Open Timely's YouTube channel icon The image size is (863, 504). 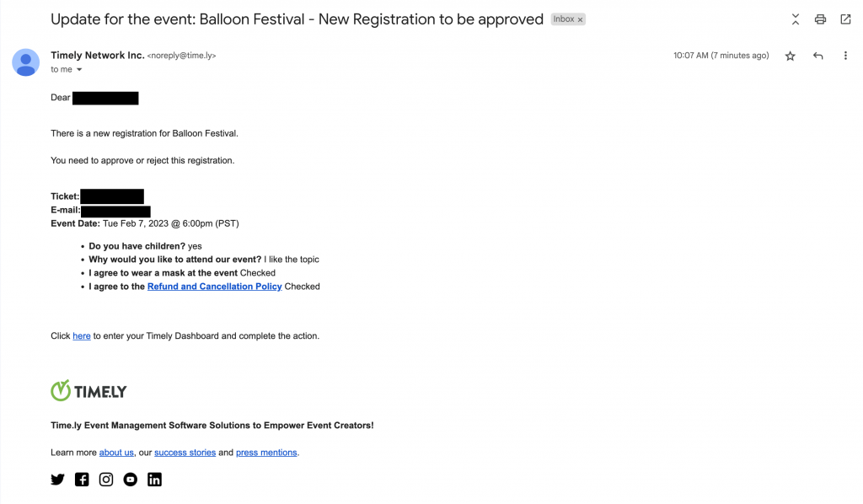click(130, 480)
